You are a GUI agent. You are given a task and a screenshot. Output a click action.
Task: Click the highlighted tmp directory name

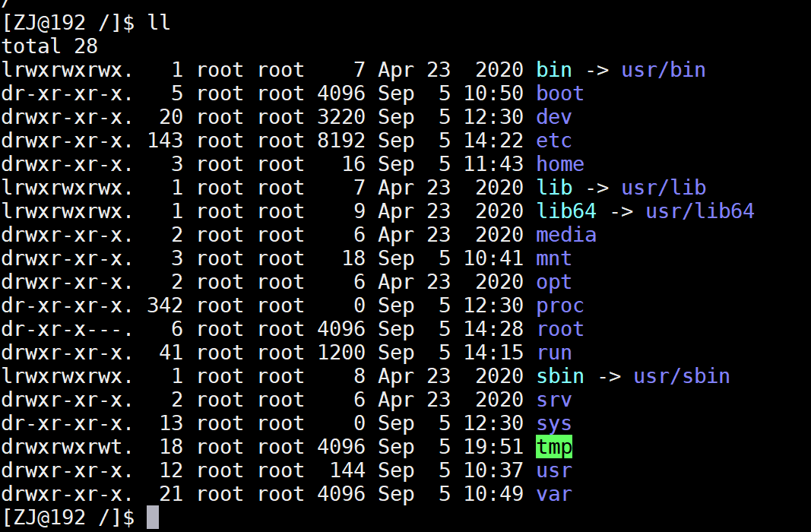click(554, 447)
